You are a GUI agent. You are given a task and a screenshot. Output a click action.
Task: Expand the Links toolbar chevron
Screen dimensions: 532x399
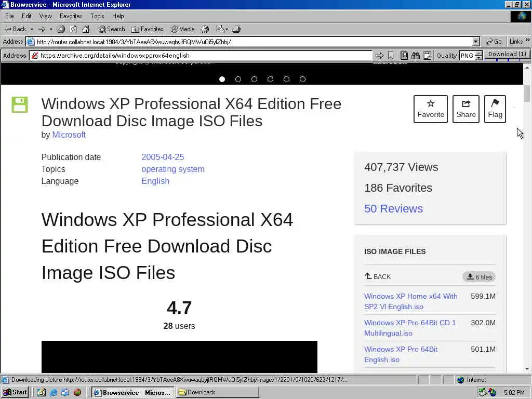point(528,41)
